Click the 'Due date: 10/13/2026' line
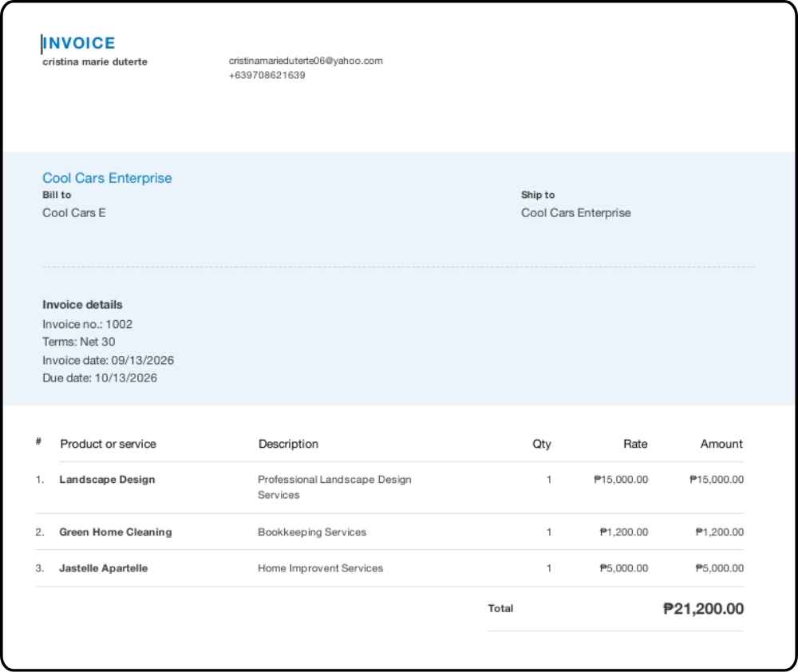Viewport: 798px width, 672px height. tap(99, 378)
